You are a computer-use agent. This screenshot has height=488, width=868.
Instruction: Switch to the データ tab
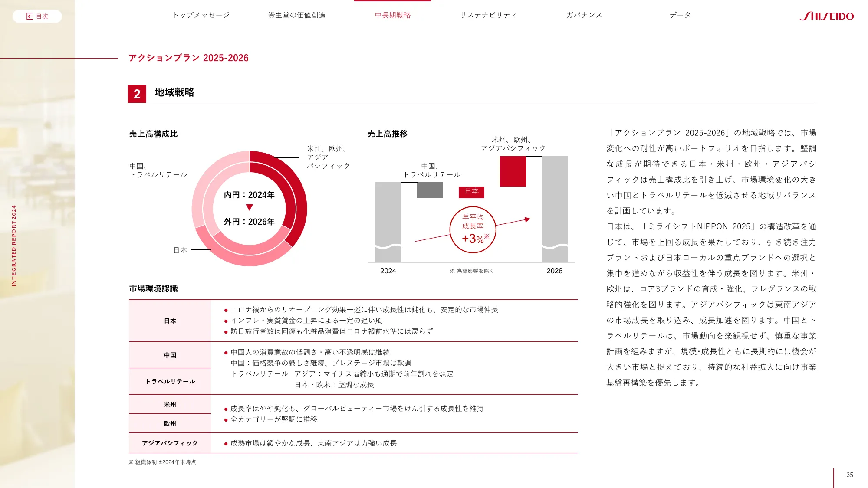pyautogui.click(x=680, y=15)
